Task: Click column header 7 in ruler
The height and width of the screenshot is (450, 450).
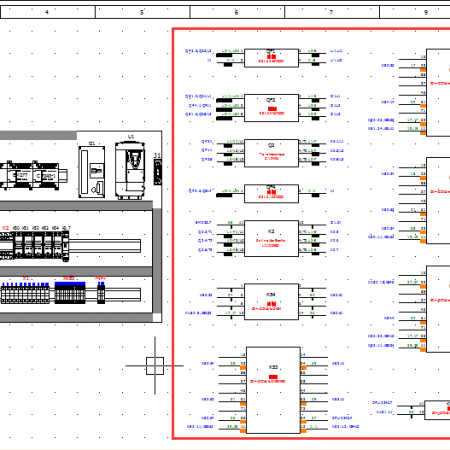Action: pos(332,12)
